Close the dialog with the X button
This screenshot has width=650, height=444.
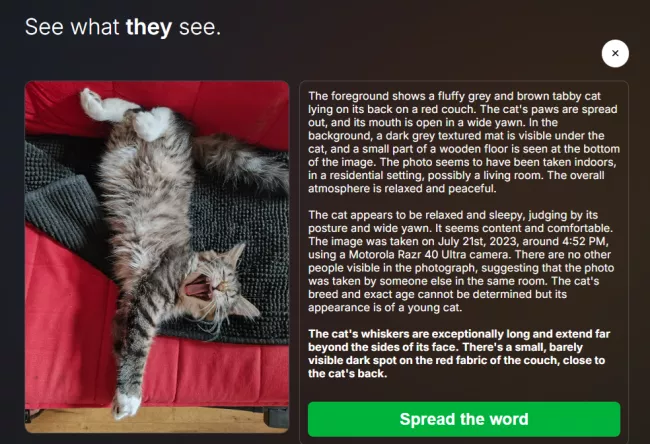pyautogui.click(x=615, y=53)
